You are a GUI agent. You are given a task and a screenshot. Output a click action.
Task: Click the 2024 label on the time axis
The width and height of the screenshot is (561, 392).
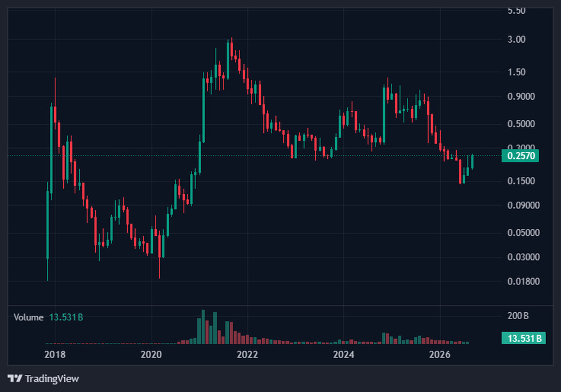pyautogui.click(x=343, y=354)
